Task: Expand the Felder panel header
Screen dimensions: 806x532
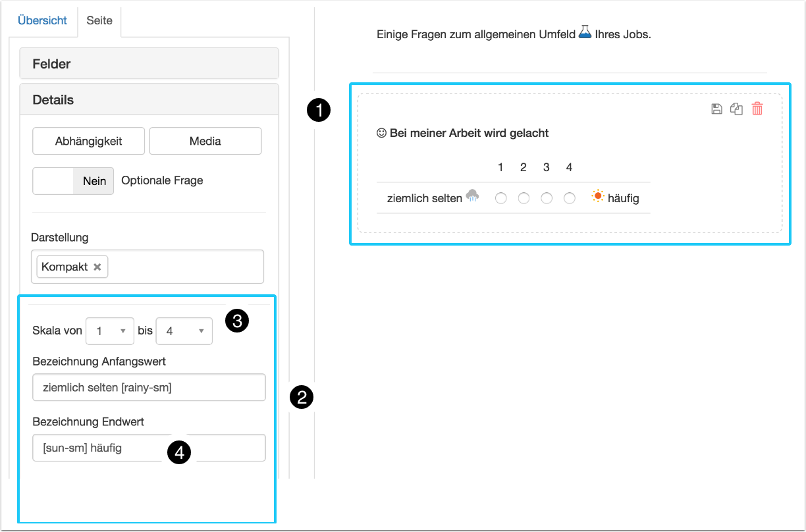Action: (149, 64)
